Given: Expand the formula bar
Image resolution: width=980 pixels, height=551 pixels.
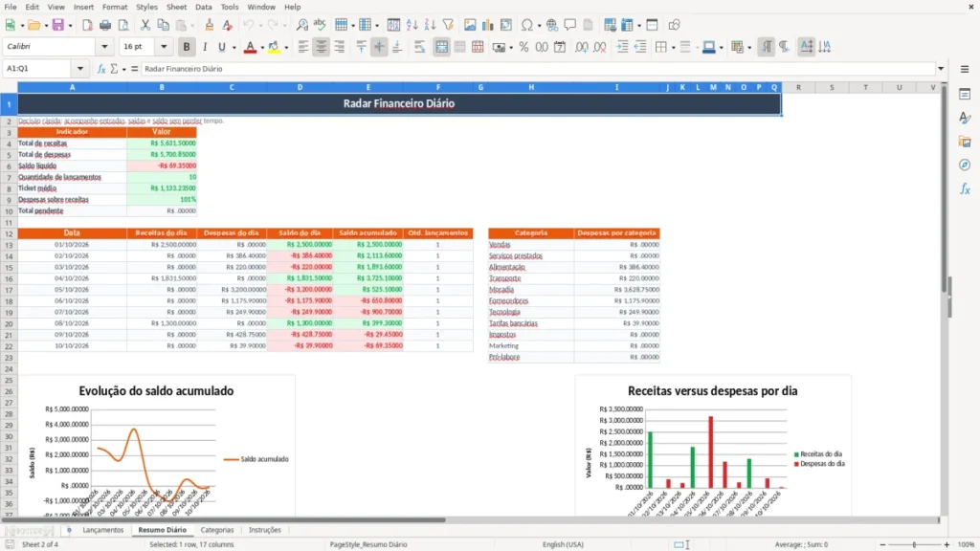Looking at the screenshot, I should [x=941, y=69].
